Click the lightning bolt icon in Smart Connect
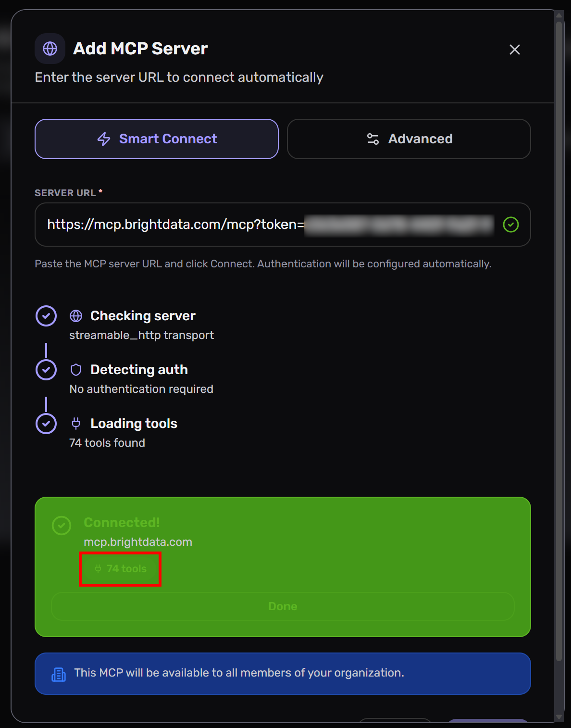 104,139
